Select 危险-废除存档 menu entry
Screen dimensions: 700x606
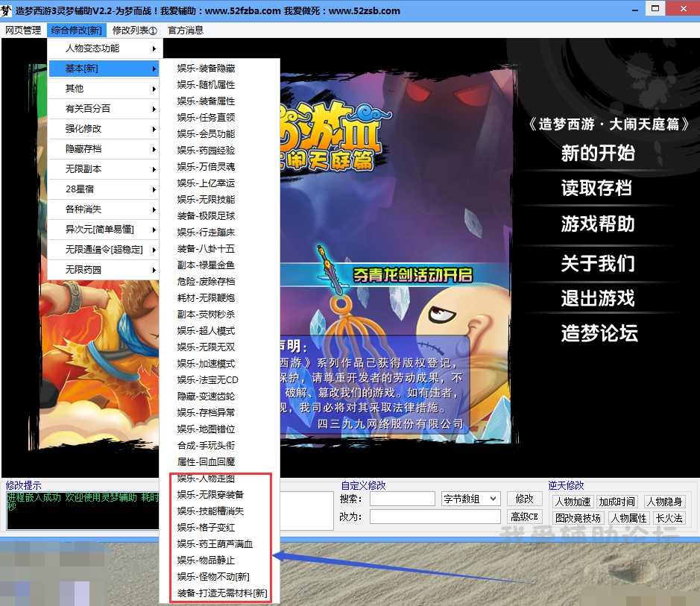coord(220,282)
